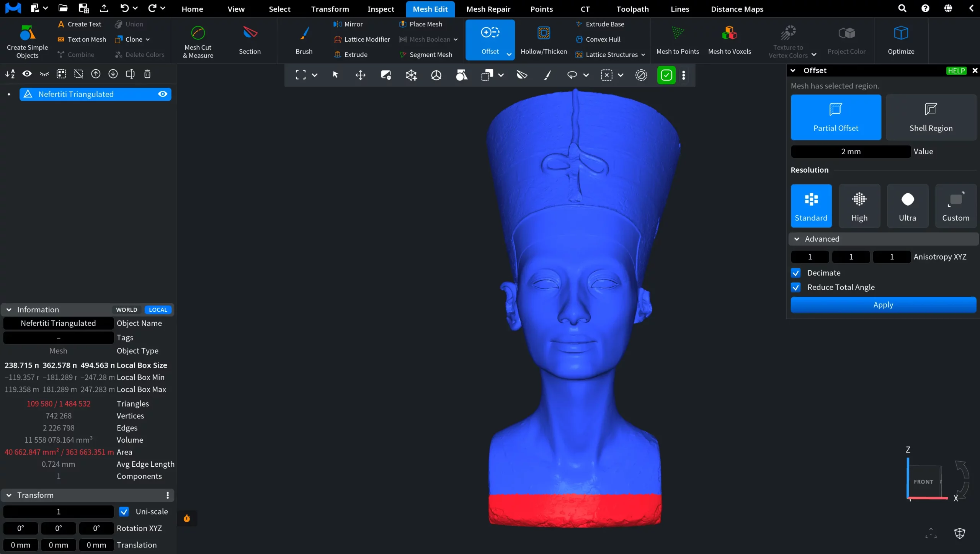Select Ultra resolution
Screen dimensions: 980x554
pos(907,206)
